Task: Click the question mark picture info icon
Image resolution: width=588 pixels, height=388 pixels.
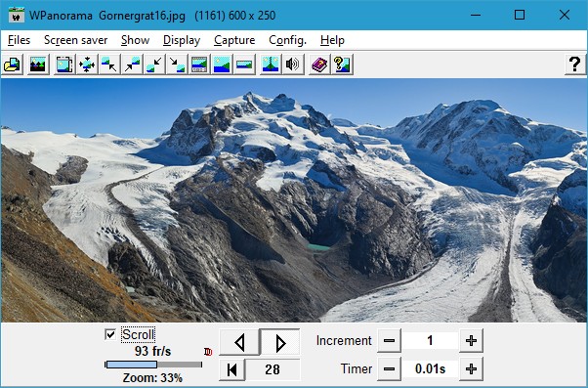Action: point(342,65)
